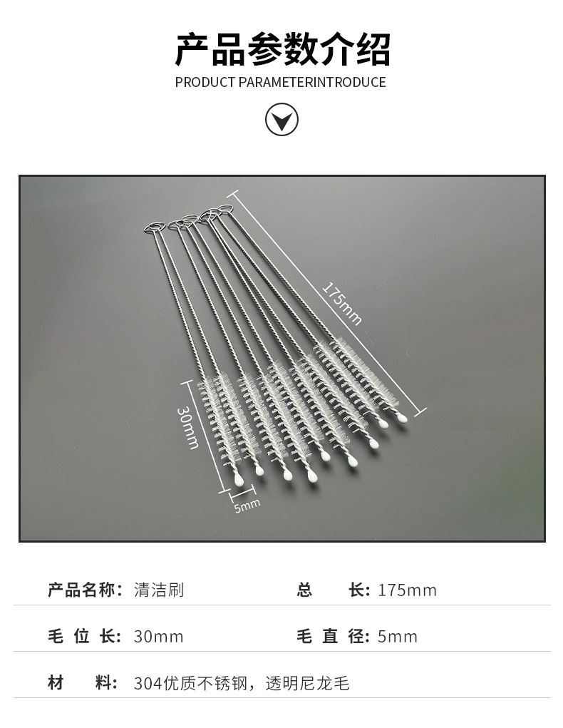Click the 产品名称 label
The image size is (563, 728).
click(x=86, y=590)
